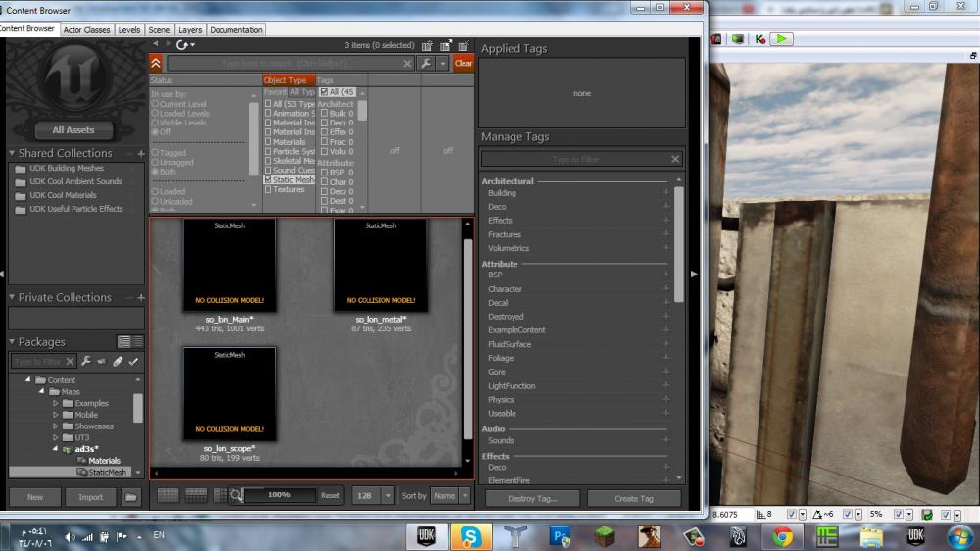This screenshot has width=980, height=551.
Task: Click the refresh history icon
Action: point(182,45)
